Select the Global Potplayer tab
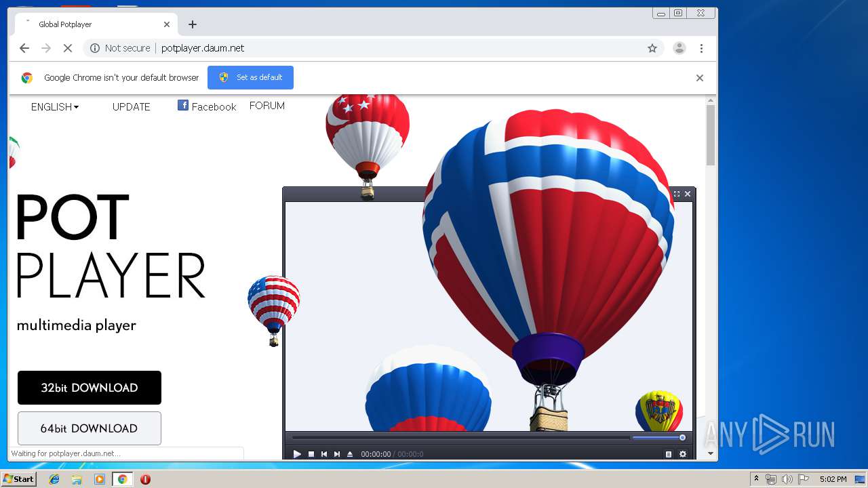The height and width of the screenshot is (488, 868). pos(95,24)
